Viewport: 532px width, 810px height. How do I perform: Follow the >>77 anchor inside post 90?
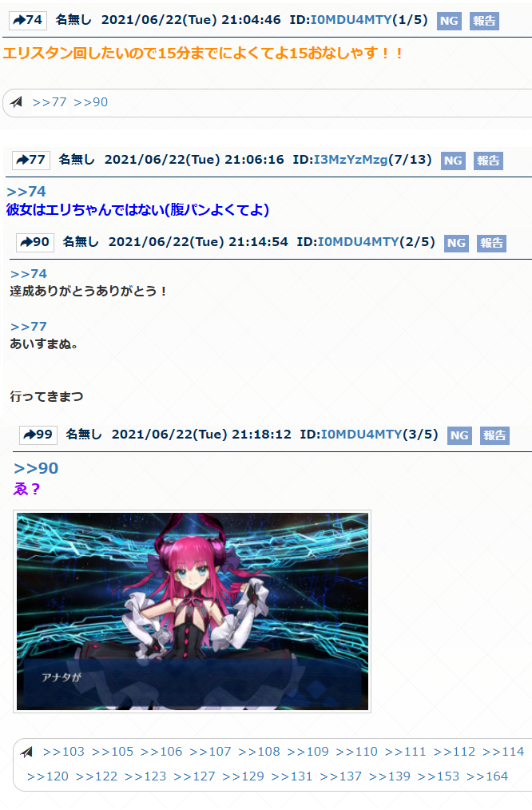pyautogui.click(x=29, y=327)
